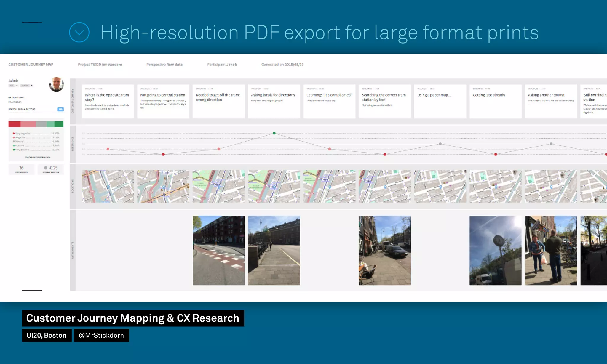This screenshot has height=364, width=607.
Task: Click the vertical 'Locations' row label
Action: click(73, 186)
